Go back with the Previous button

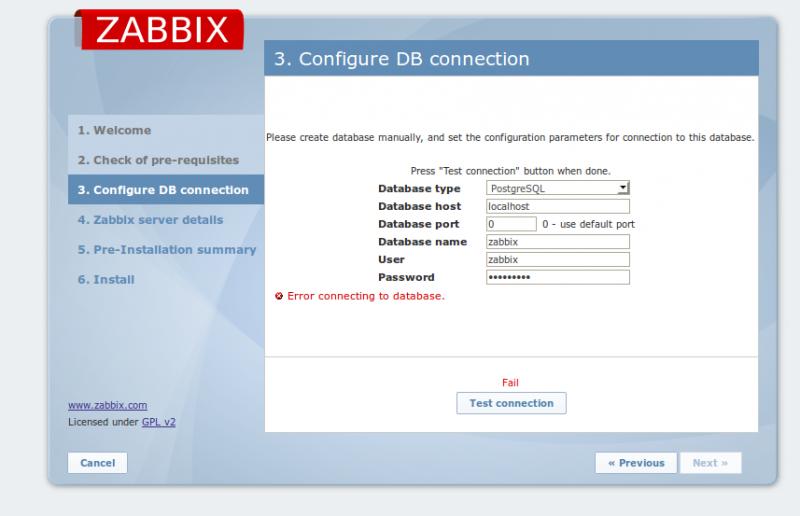pos(636,463)
